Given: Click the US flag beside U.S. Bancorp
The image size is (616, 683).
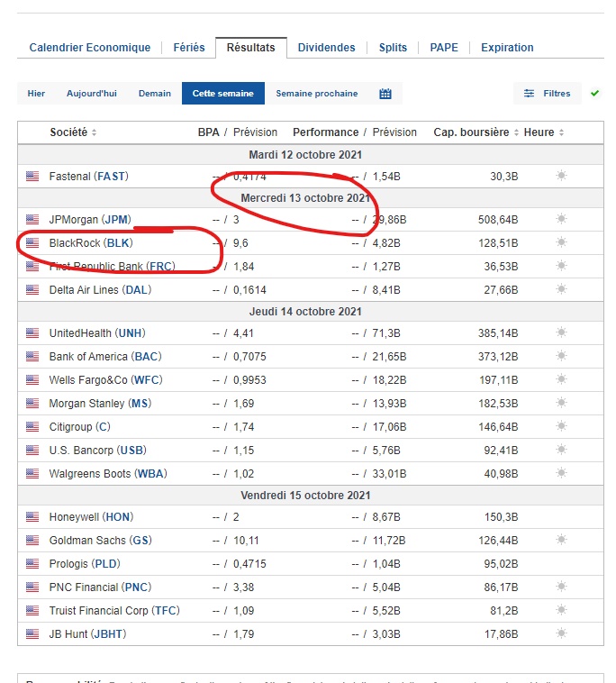Looking at the screenshot, I should pyautogui.click(x=32, y=450).
